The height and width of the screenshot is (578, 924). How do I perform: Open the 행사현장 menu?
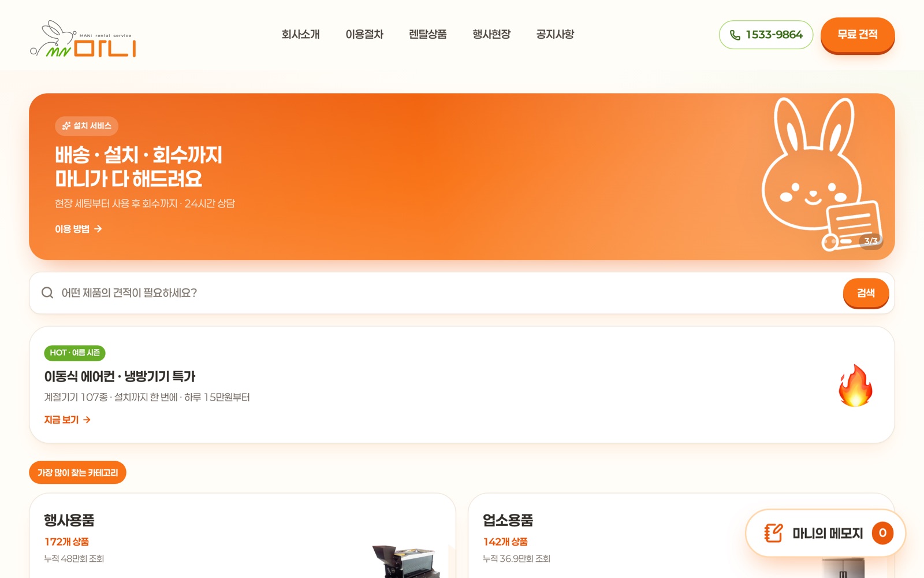(491, 34)
